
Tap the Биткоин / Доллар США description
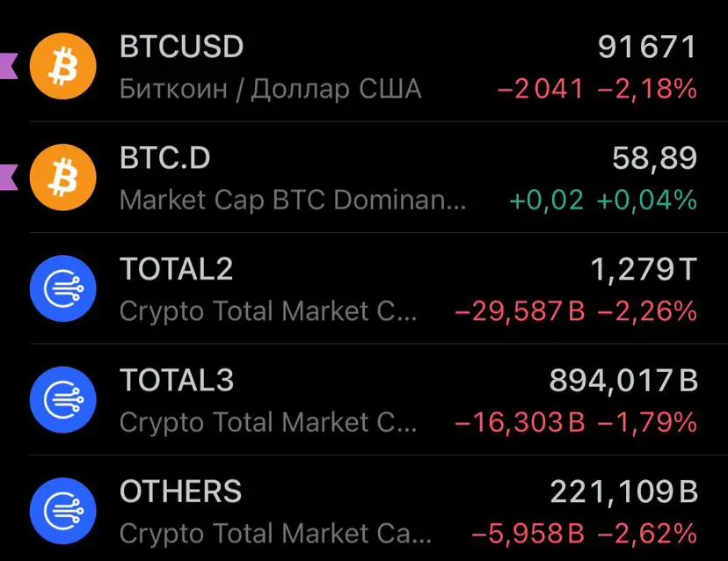tap(270, 89)
